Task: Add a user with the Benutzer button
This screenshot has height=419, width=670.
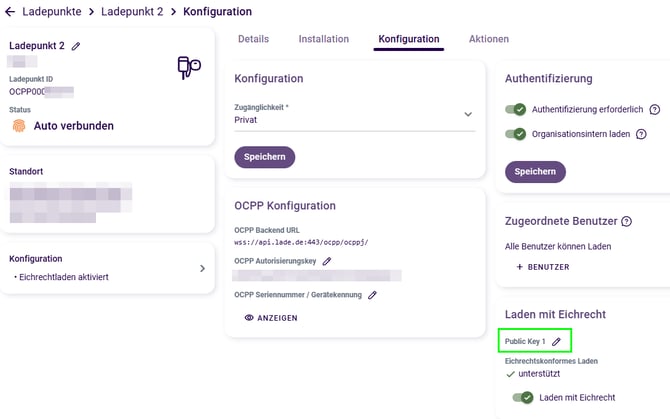Action: (543, 267)
